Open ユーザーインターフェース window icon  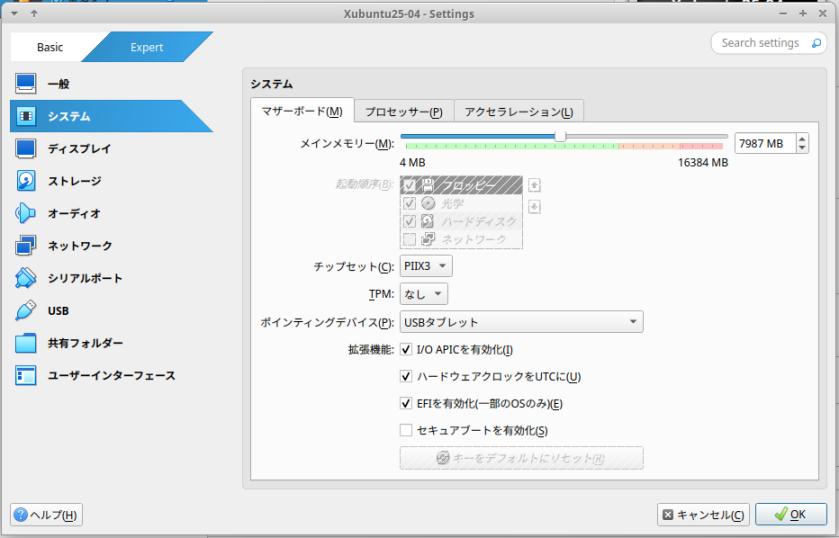coord(26,375)
